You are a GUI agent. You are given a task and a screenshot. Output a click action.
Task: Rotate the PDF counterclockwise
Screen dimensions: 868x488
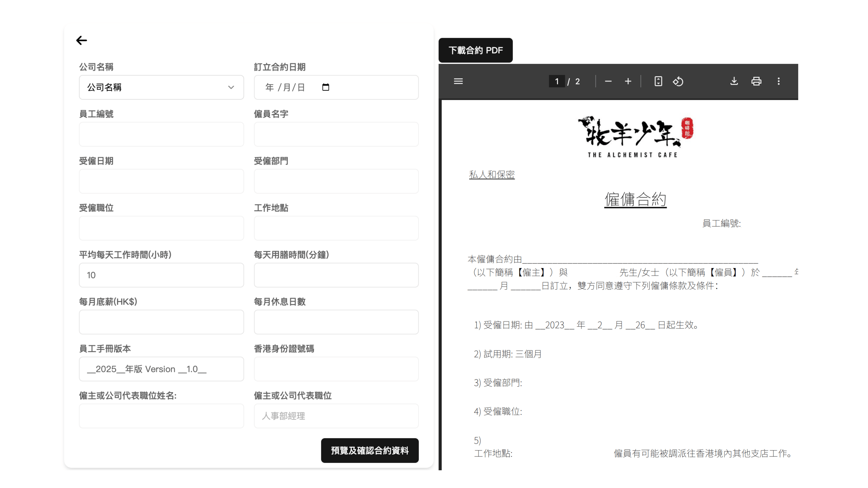pyautogui.click(x=678, y=81)
